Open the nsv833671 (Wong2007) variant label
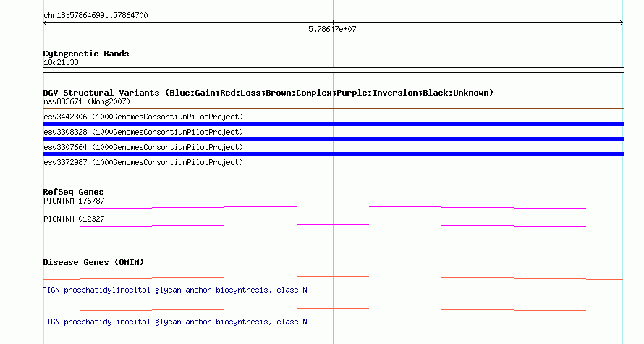644x344 pixels. pos(87,101)
